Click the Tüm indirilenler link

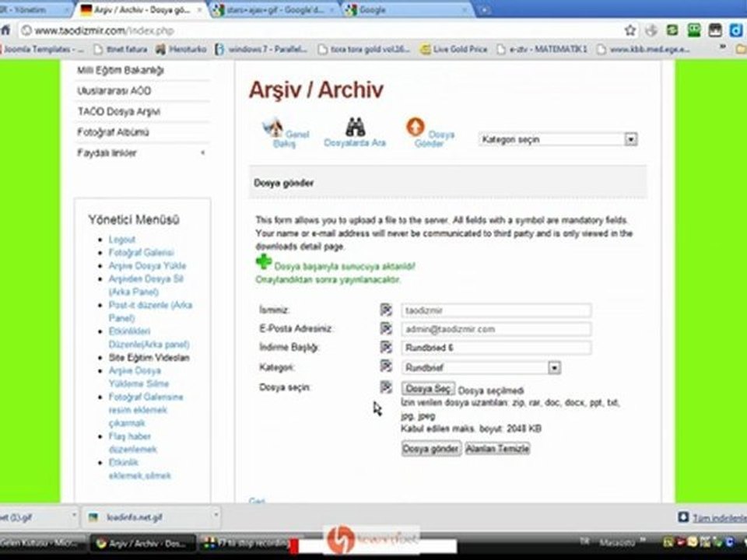click(x=719, y=518)
